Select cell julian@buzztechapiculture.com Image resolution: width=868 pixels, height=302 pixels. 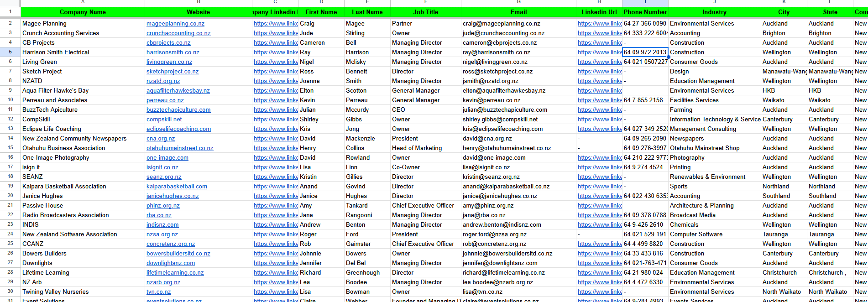click(519, 110)
